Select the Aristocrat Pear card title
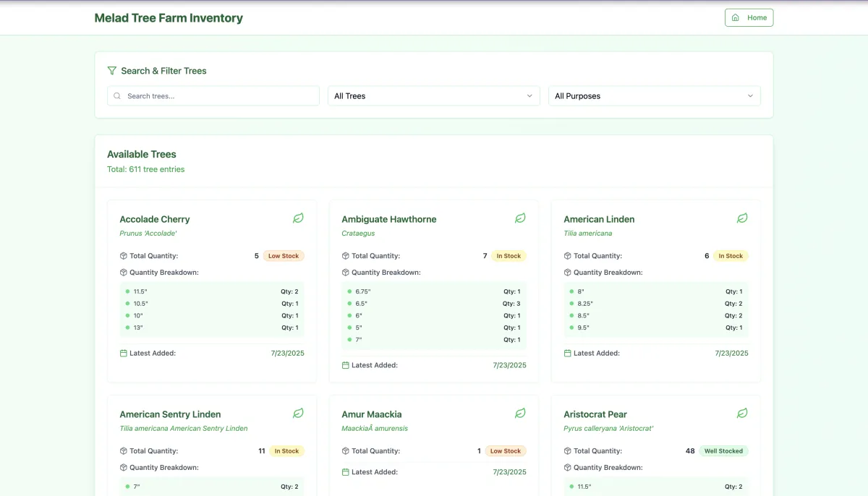 pyautogui.click(x=595, y=414)
